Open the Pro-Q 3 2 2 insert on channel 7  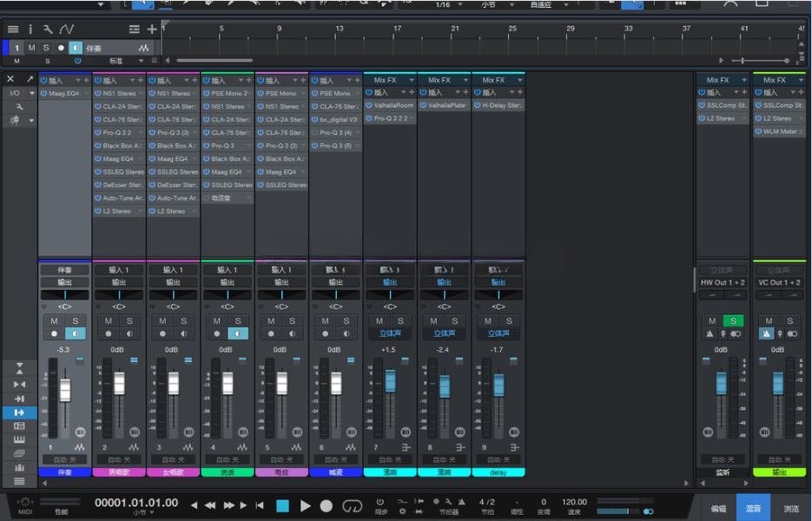(x=390, y=118)
